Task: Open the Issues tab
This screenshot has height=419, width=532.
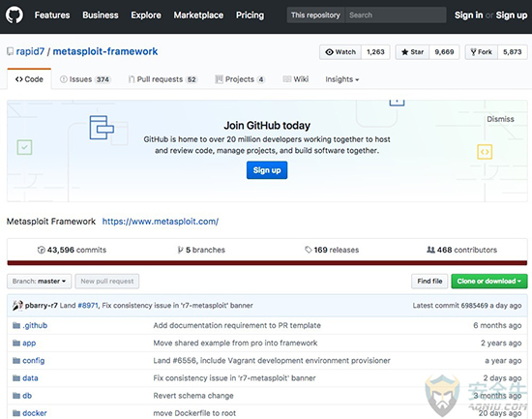Action: (x=85, y=79)
